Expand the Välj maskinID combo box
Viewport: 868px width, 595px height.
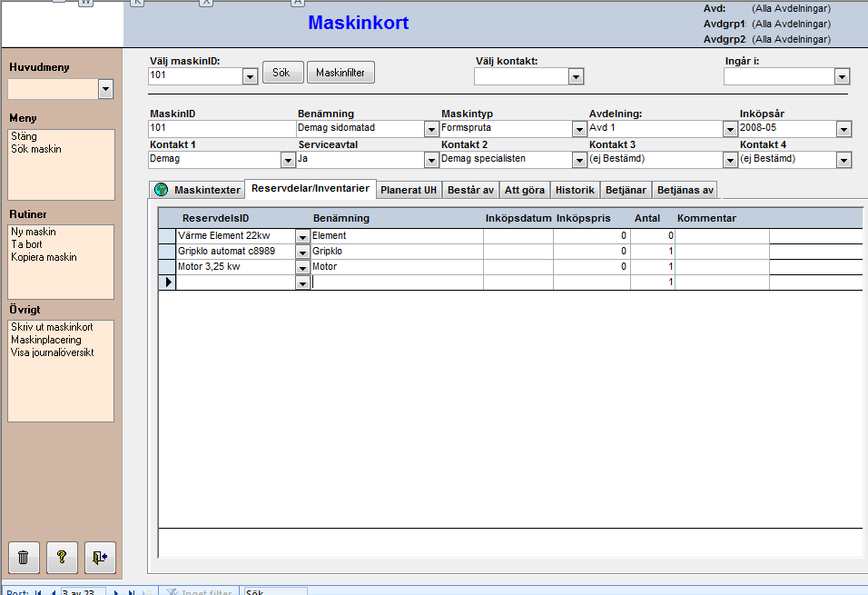tap(251, 76)
